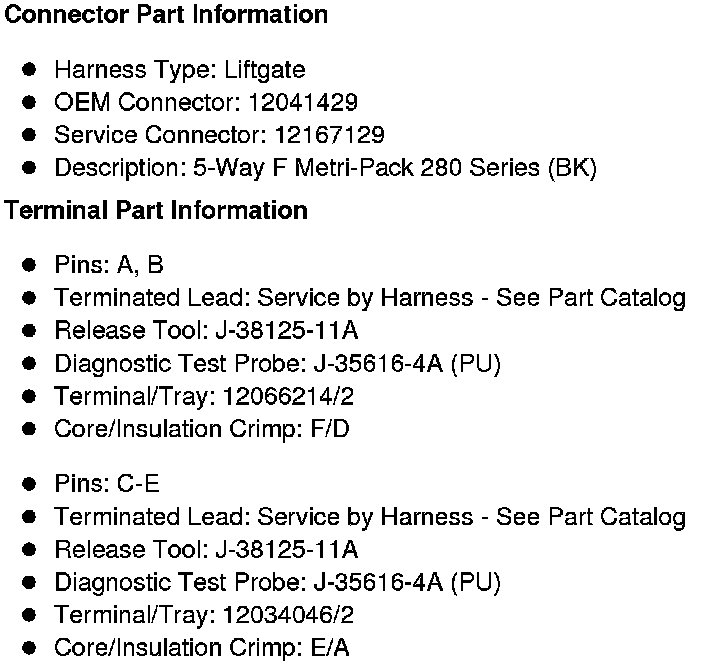704x666 pixels.
Task: Click Diagnostic Test Probe under Pins C-E
Action: (x=277, y=582)
